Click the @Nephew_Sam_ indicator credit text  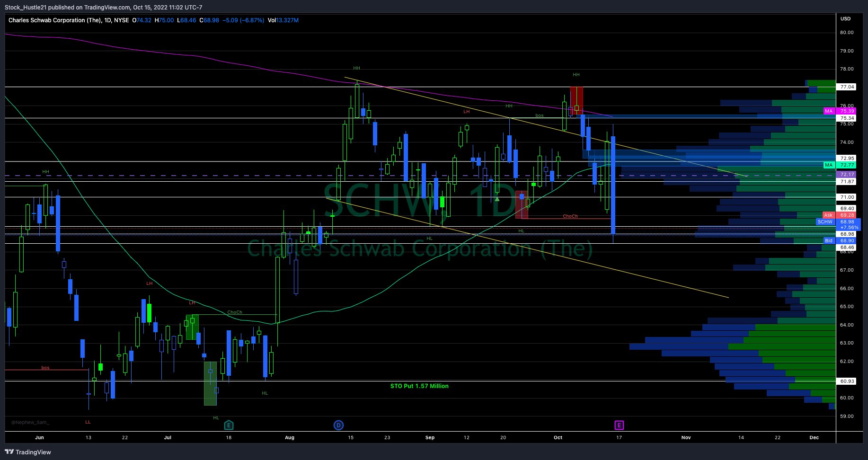pyautogui.click(x=30, y=422)
